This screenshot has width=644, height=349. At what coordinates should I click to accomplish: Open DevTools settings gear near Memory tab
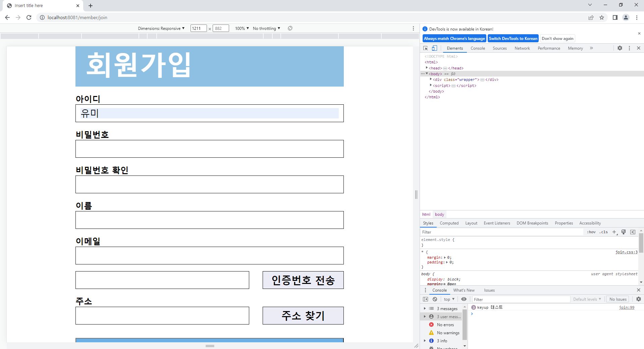(620, 48)
